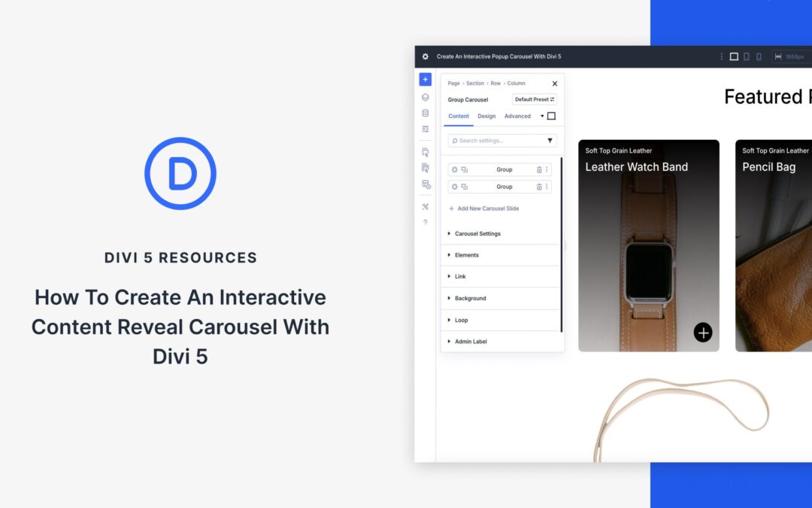Viewport: 812px width, 508px height.
Task: Switch to the Design tab
Action: [487, 116]
